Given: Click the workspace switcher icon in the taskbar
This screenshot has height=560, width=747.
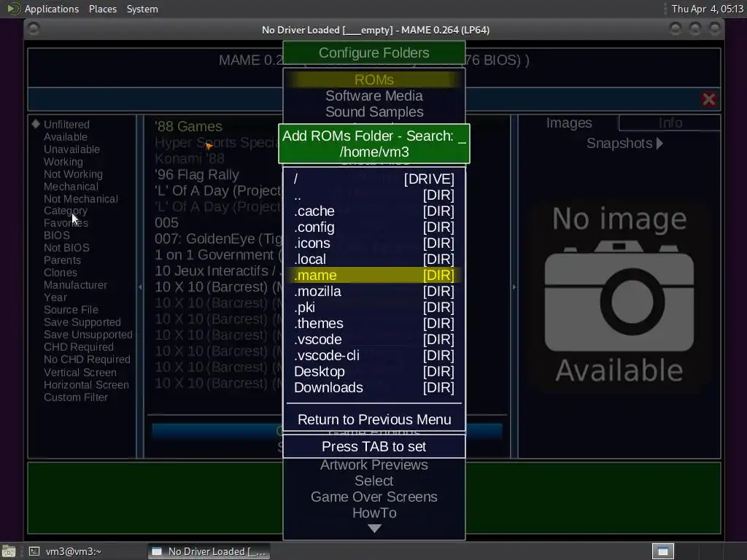Looking at the screenshot, I should point(662,551).
